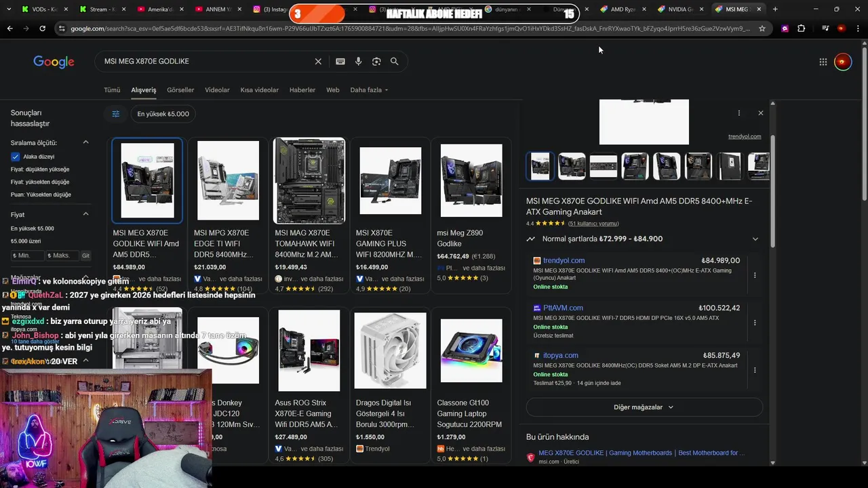
Task: Close the product detail panel
Action: (760, 113)
